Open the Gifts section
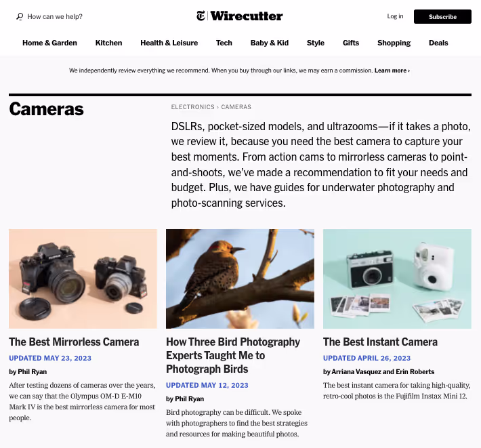The width and height of the screenshot is (481, 448). point(351,43)
